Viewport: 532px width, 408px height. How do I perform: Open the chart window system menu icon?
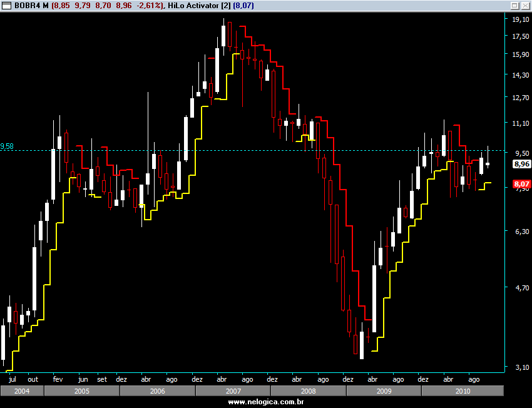click(6, 6)
